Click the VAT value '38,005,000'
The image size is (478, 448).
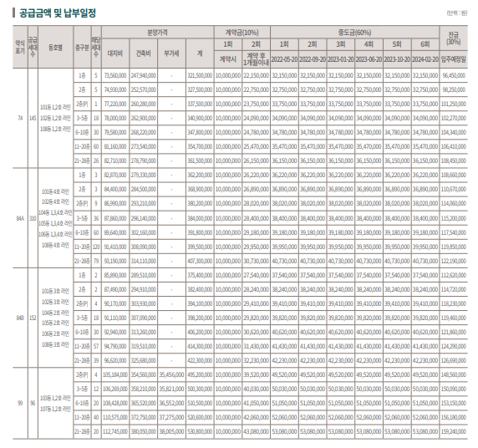pyautogui.click(x=171, y=431)
